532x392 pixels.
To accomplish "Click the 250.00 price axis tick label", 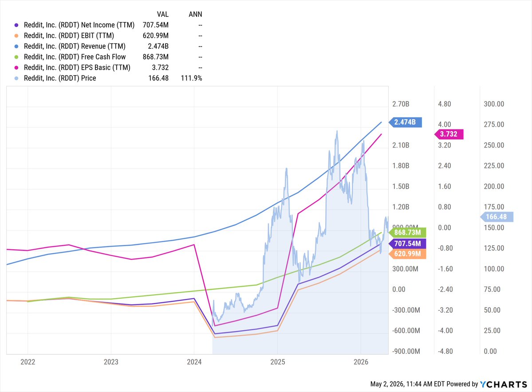I will (494, 145).
